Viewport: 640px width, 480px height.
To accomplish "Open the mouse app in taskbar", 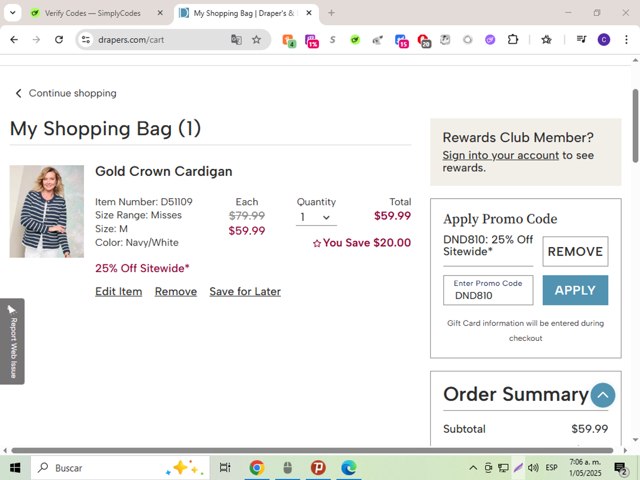I will coord(287,468).
